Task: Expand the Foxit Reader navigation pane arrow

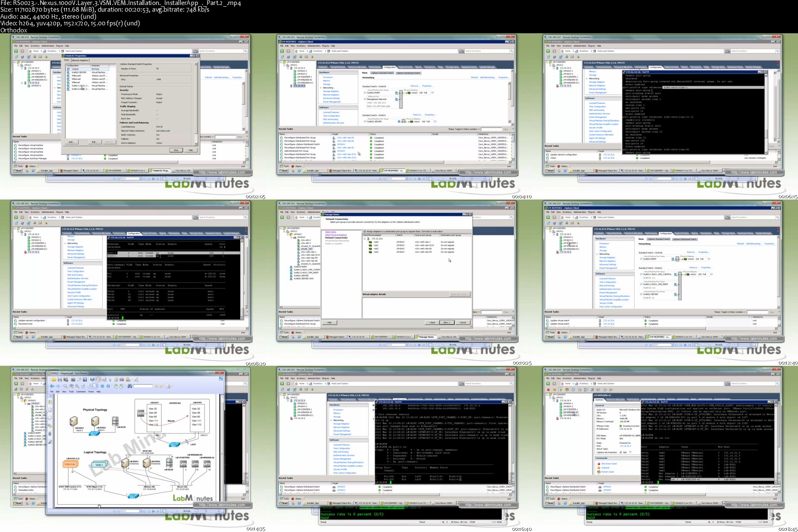Action: [50, 396]
